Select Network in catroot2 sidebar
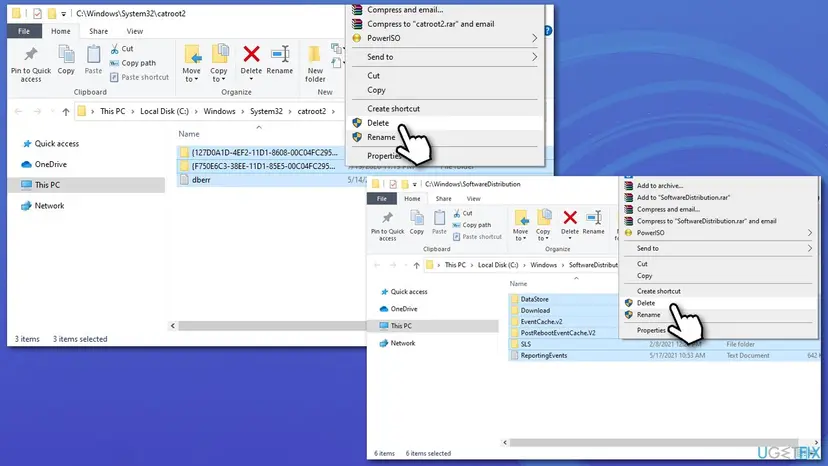The height and width of the screenshot is (466, 828). coord(43,206)
